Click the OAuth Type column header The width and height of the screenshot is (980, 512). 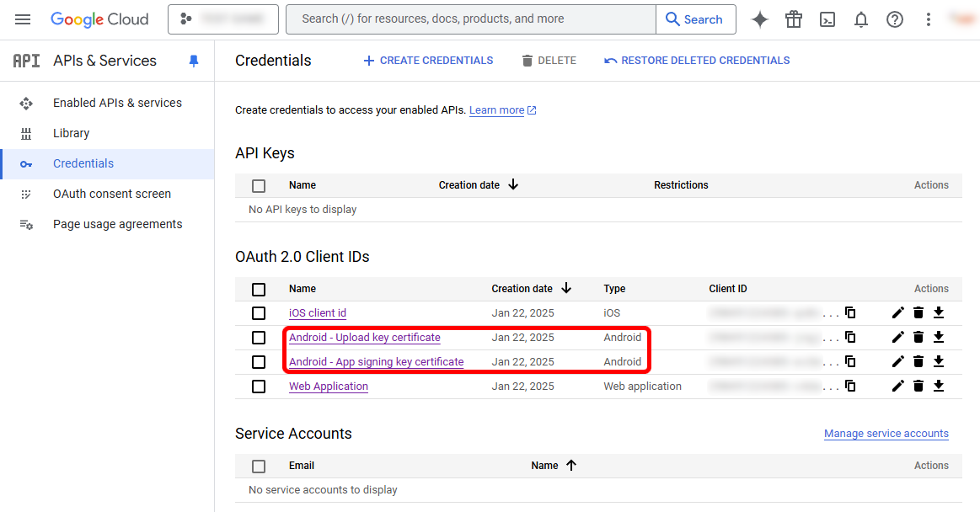tap(614, 289)
